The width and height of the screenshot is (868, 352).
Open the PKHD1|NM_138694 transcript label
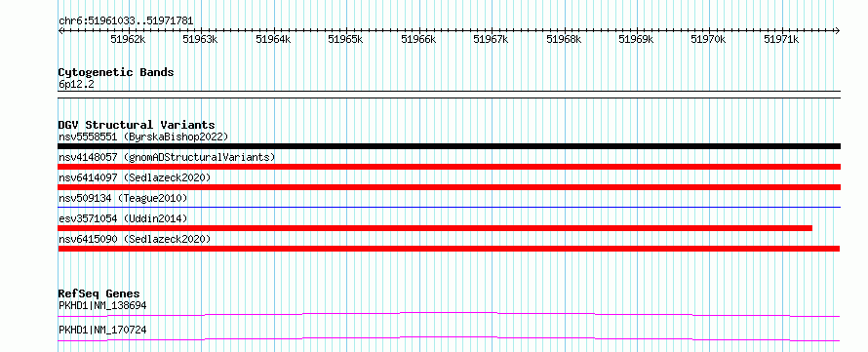(x=102, y=305)
